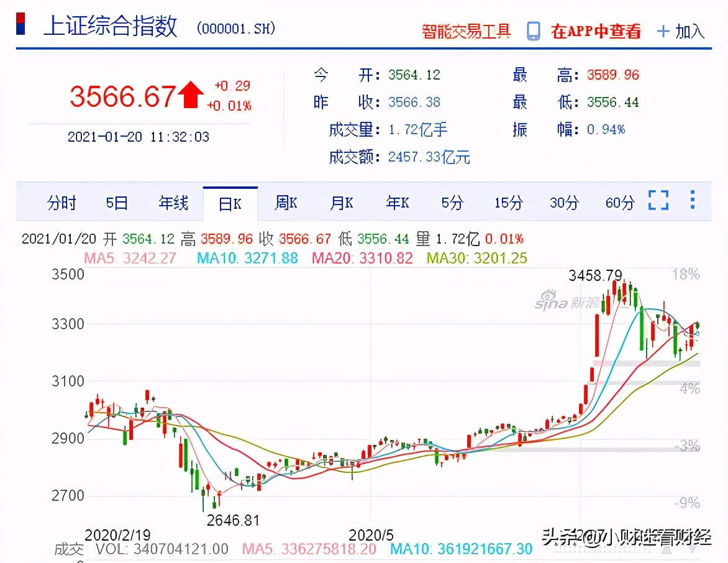
Task: Click the mobile phone icon before 在APP中查看
Action: (x=532, y=30)
